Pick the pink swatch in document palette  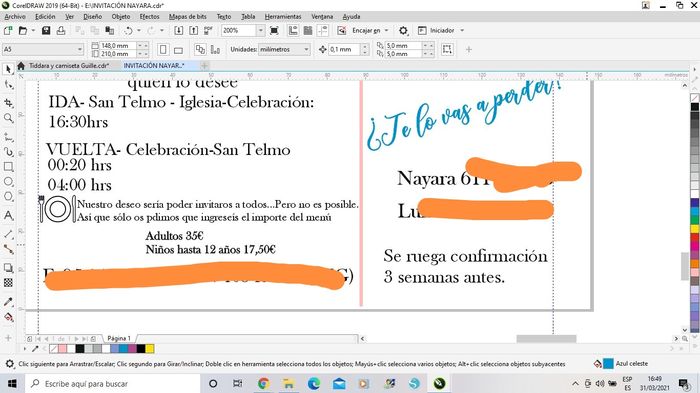(x=62, y=349)
